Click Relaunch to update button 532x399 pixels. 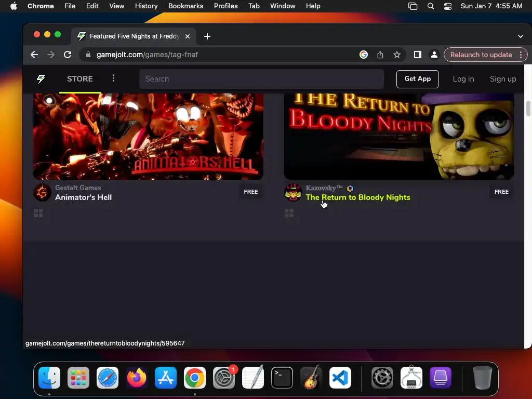[x=481, y=55]
